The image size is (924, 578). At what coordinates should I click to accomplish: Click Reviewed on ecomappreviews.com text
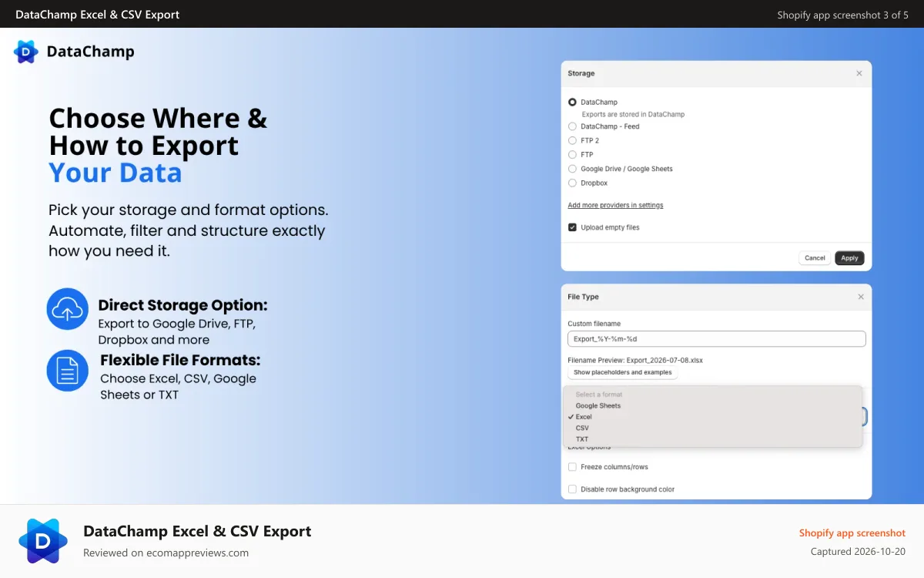point(166,553)
